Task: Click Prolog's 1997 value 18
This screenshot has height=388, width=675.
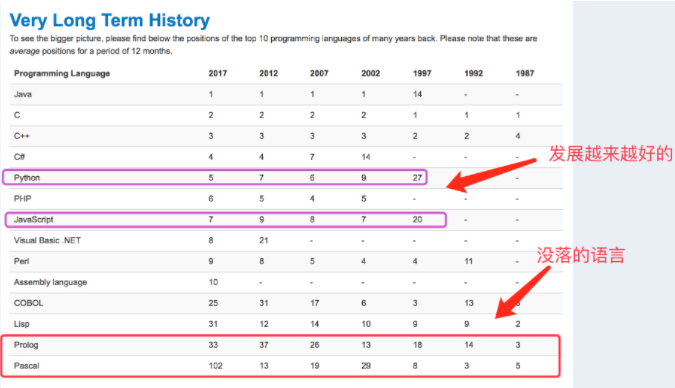Action: click(417, 345)
